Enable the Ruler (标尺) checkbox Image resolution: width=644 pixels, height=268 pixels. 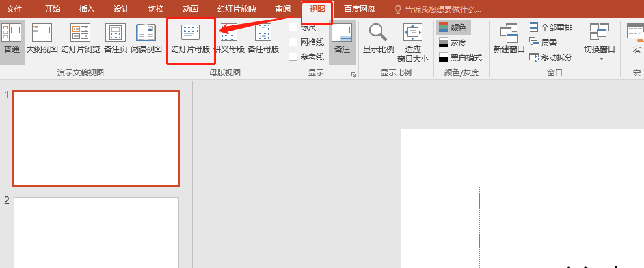click(293, 27)
